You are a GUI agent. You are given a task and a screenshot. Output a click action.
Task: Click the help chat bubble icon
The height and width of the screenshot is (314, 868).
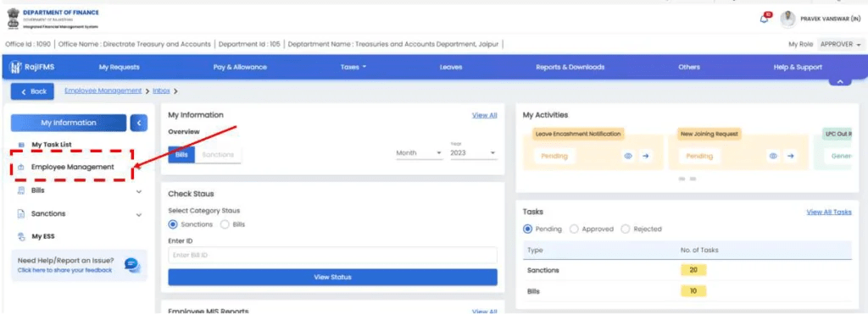point(131,265)
